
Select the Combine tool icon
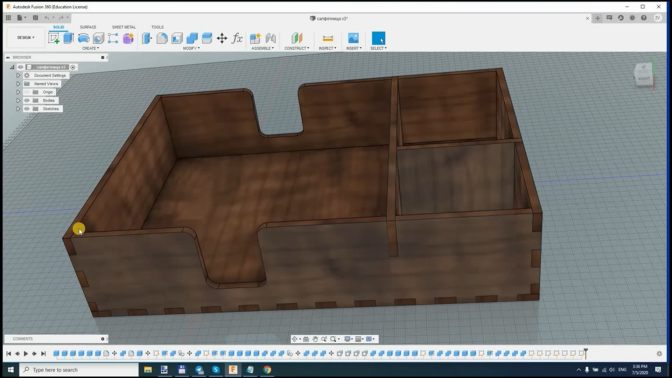point(192,38)
